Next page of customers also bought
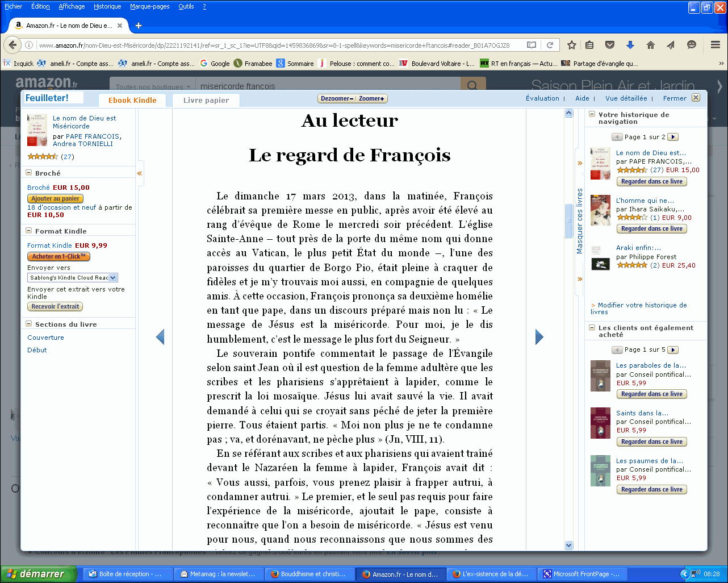728x583 pixels. click(x=673, y=350)
